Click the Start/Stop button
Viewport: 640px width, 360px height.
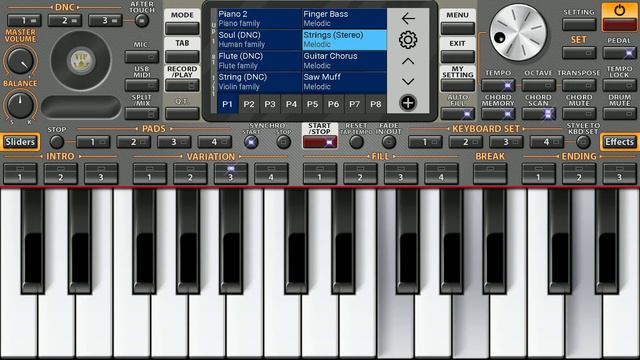coord(320,142)
